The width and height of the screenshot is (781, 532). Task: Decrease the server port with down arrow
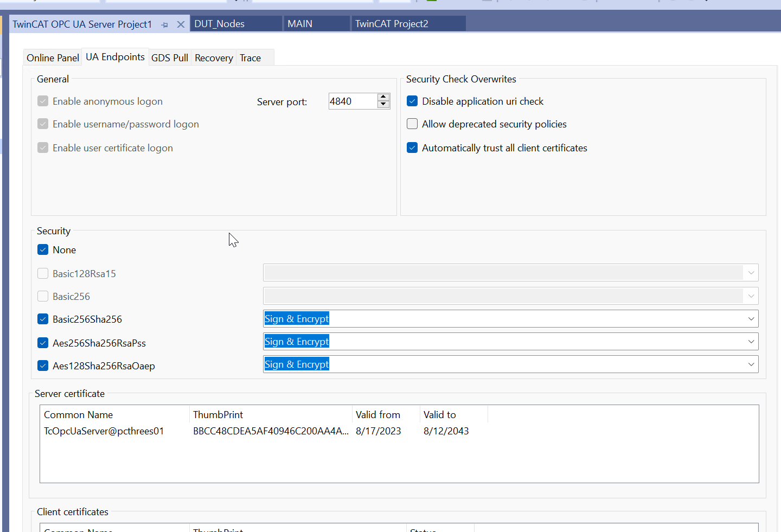[383, 105]
